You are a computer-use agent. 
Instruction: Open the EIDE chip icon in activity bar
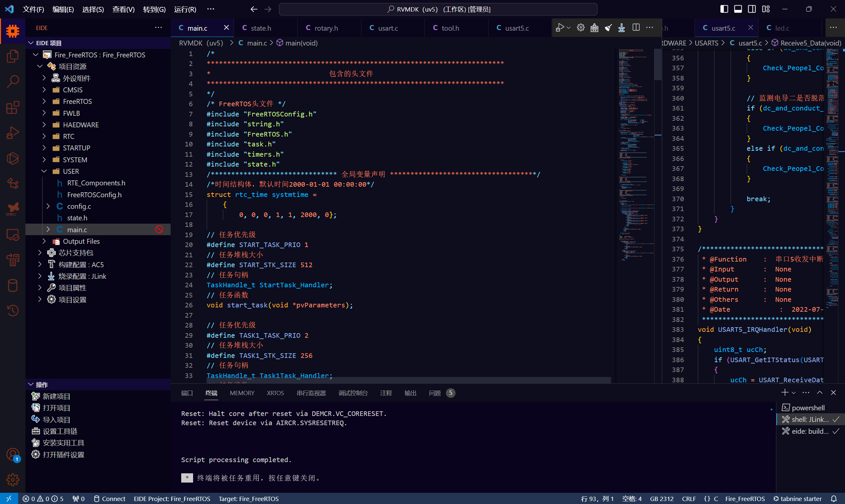13,31
